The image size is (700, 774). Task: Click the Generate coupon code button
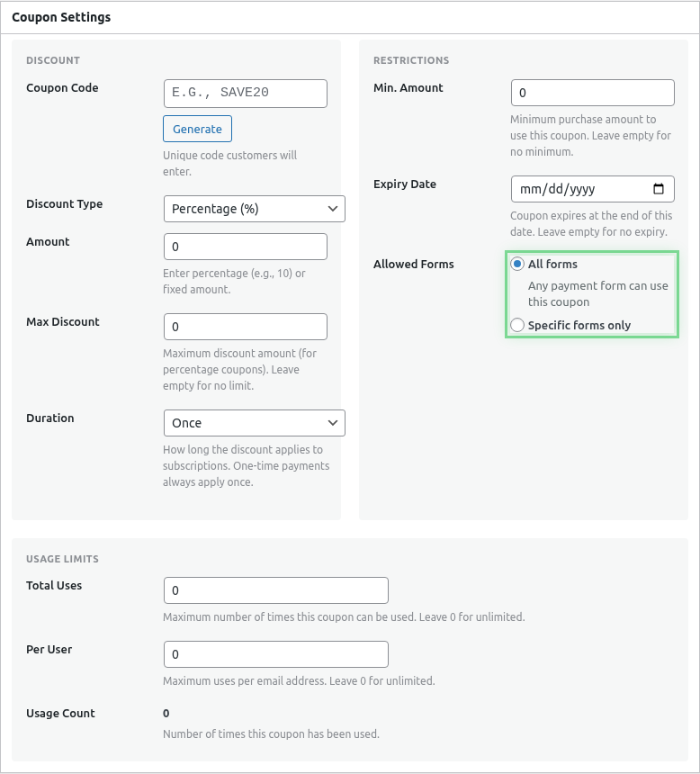coord(197,128)
